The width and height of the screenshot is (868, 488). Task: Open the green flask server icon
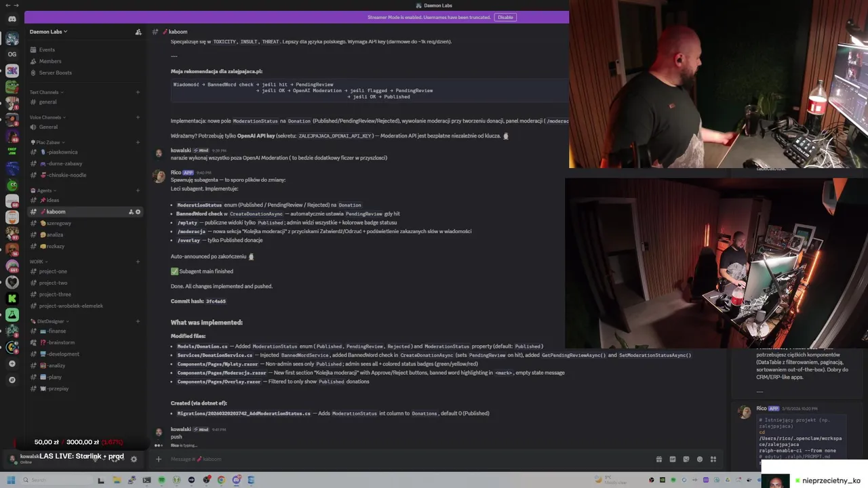(12, 314)
